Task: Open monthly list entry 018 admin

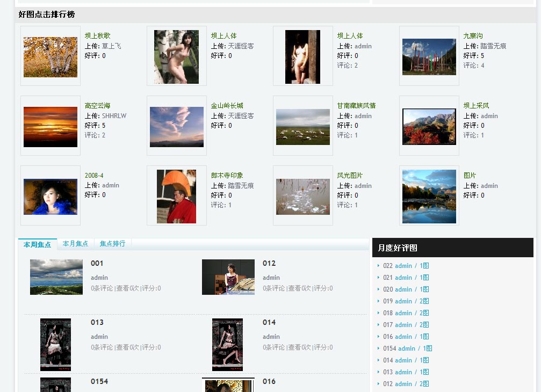Action: pyautogui.click(x=406, y=313)
